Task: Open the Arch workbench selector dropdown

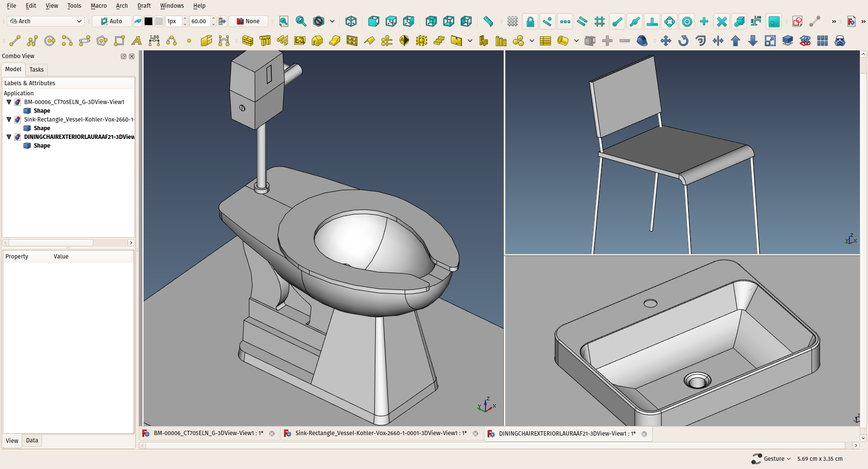Action: pos(46,21)
